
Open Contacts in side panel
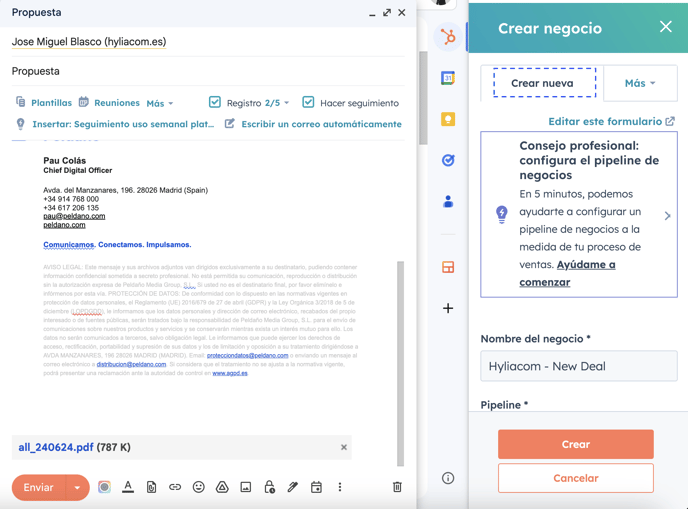(448, 201)
